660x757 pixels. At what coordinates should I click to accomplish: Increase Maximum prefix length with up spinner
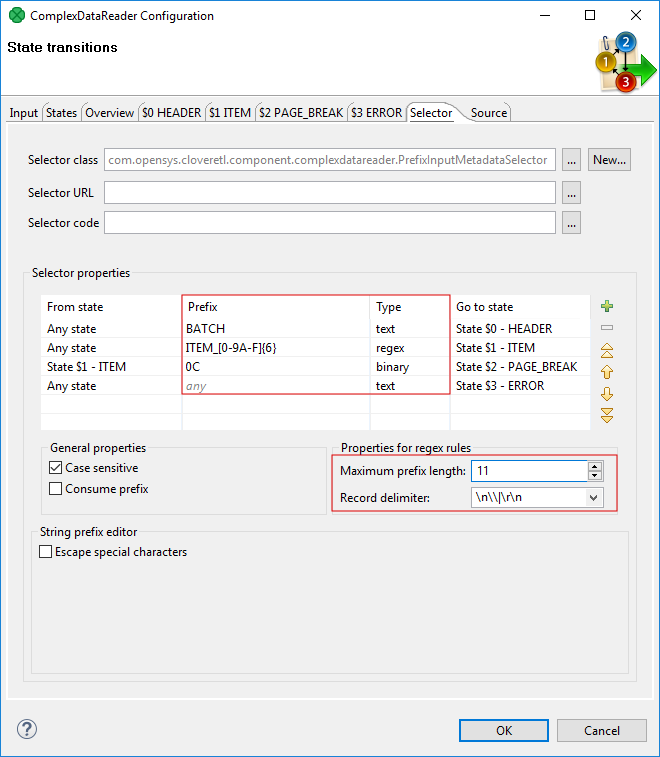pyautogui.click(x=596, y=466)
